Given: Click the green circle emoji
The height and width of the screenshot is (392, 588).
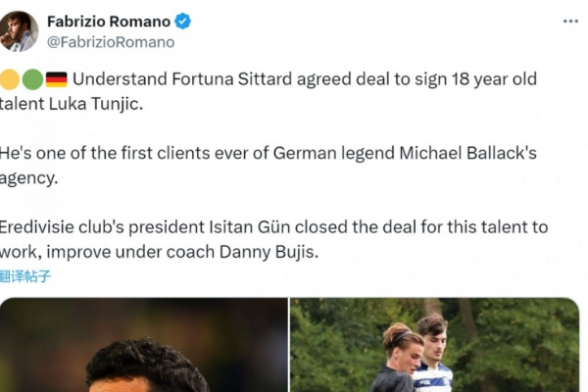Looking at the screenshot, I should pyautogui.click(x=31, y=79).
